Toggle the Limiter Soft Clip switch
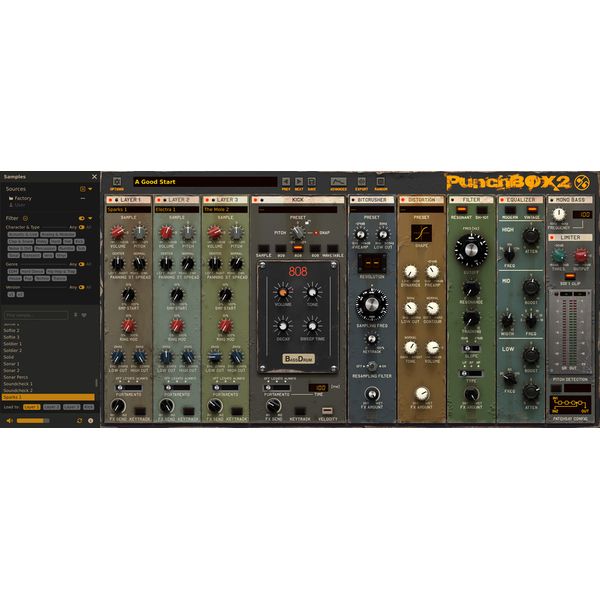The height and width of the screenshot is (600, 600). click(570, 276)
